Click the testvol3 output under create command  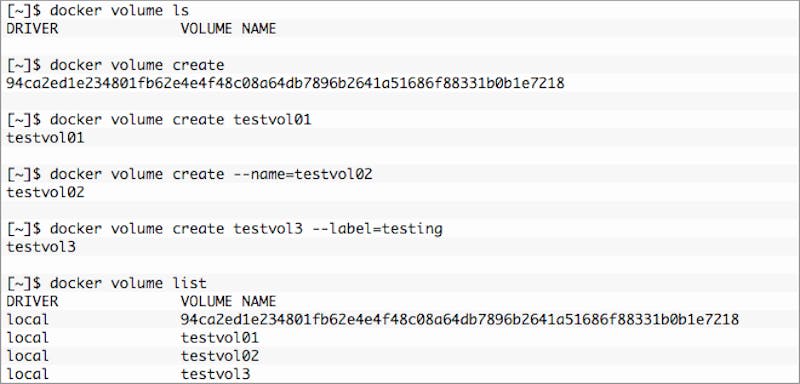41,247
